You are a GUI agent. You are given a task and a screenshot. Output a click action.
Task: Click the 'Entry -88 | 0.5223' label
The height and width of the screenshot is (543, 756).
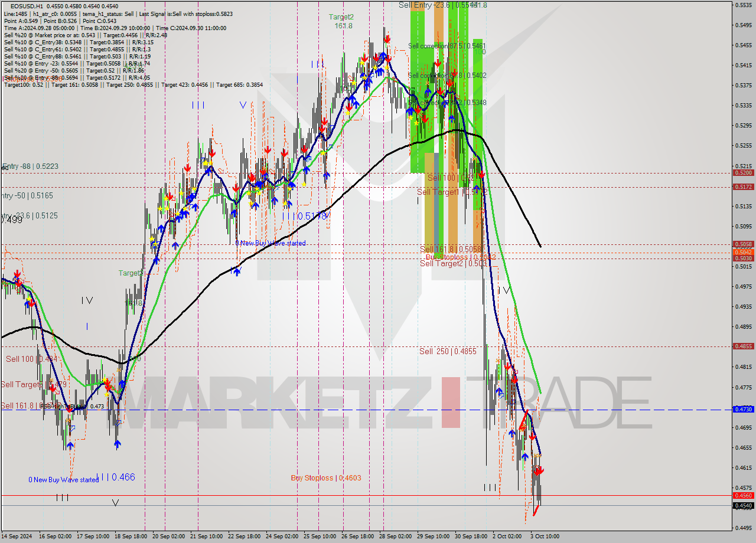click(30, 166)
